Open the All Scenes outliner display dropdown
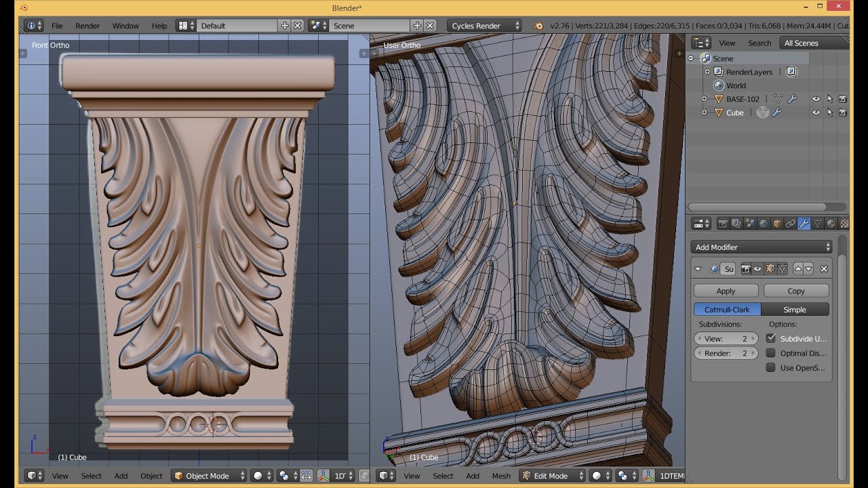 click(x=813, y=43)
